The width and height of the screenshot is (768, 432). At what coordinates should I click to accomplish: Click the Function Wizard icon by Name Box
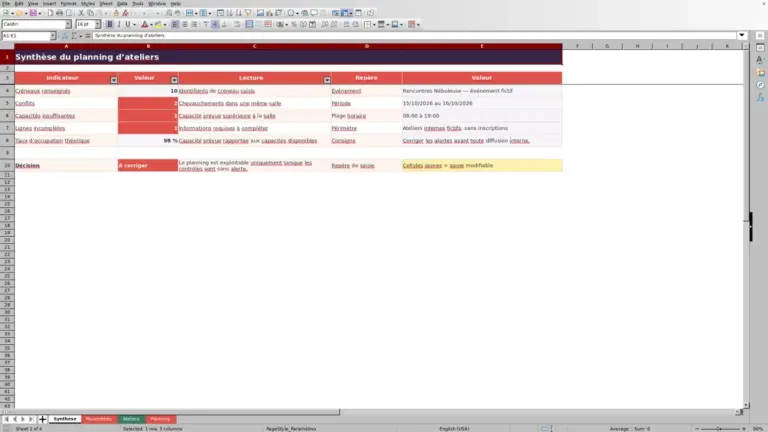coord(65,36)
